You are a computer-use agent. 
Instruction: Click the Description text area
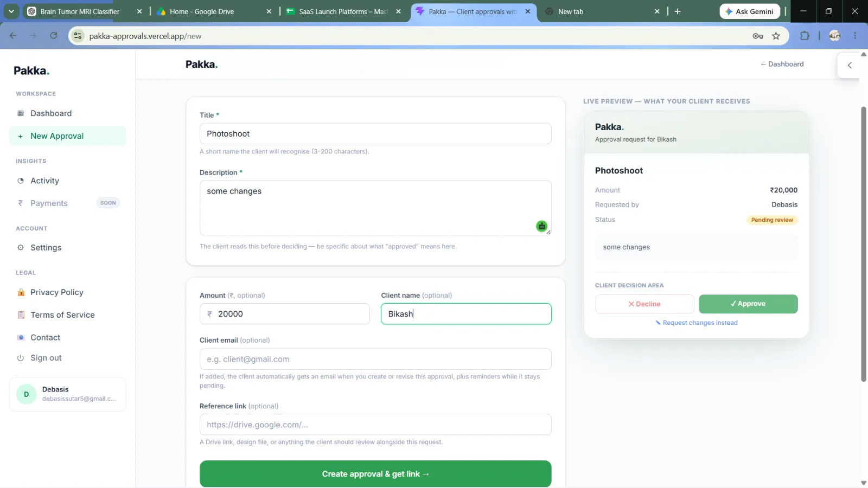(375, 208)
